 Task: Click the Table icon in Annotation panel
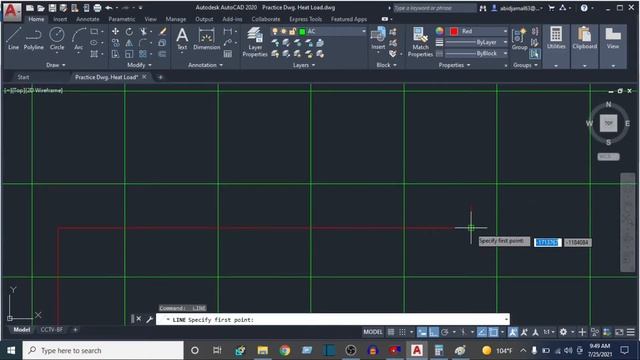click(x=228, y=53)
